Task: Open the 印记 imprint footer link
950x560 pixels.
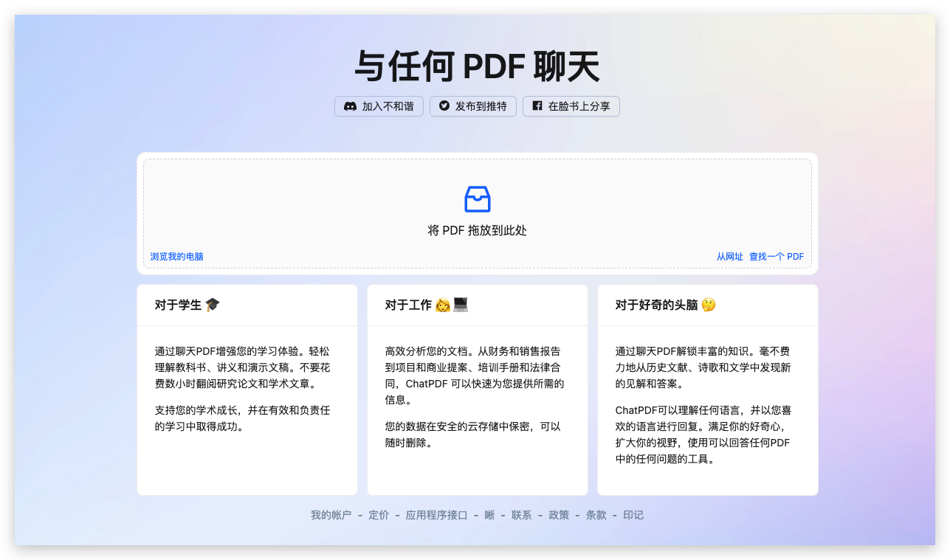Action: (633, 515)
